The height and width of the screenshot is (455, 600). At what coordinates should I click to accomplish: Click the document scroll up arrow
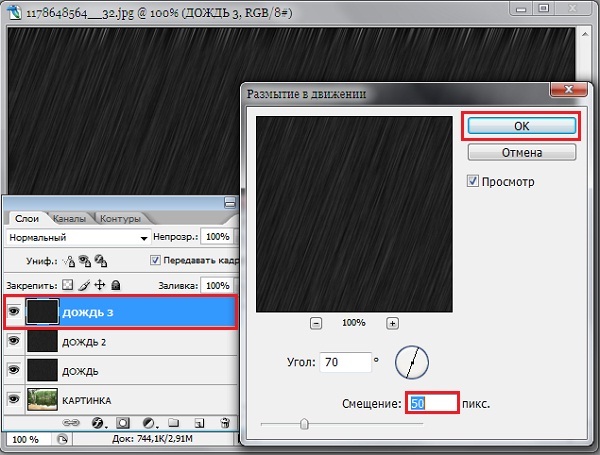(x=585, y=34)
